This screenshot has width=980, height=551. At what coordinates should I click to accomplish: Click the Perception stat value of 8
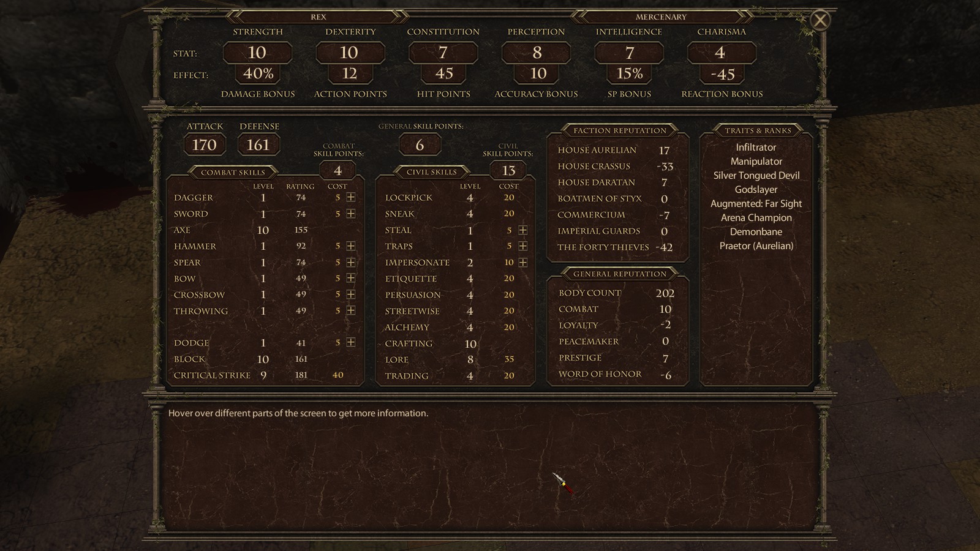click(536, 53)
